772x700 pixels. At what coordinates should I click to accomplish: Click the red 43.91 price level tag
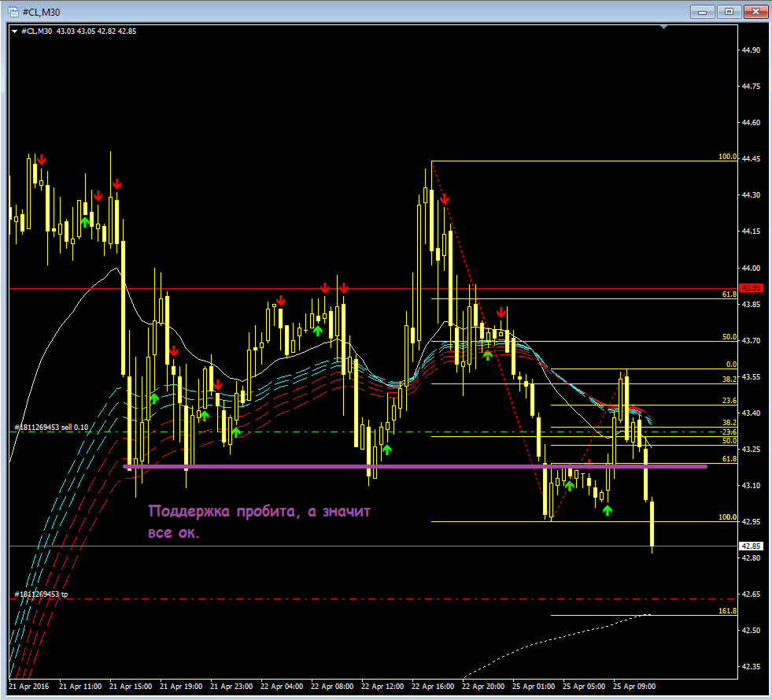[x=752, y=287]
